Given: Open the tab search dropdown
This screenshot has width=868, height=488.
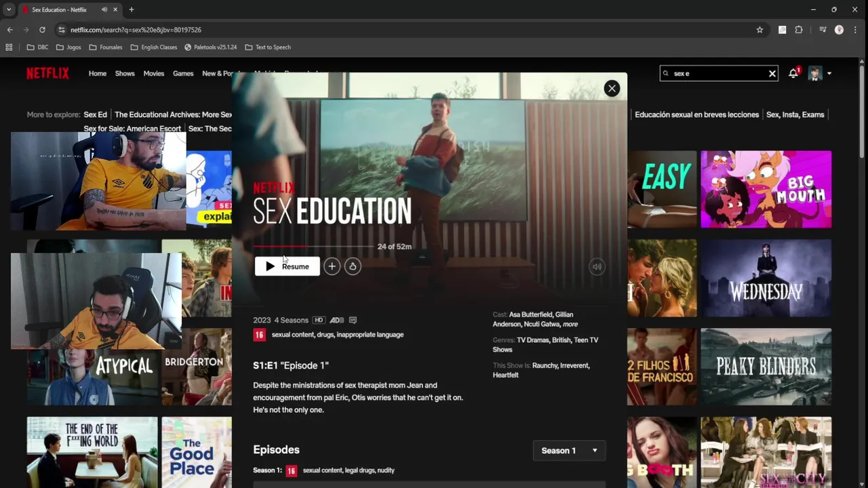Looking at the screenshot, I should (x=8, y=9).
